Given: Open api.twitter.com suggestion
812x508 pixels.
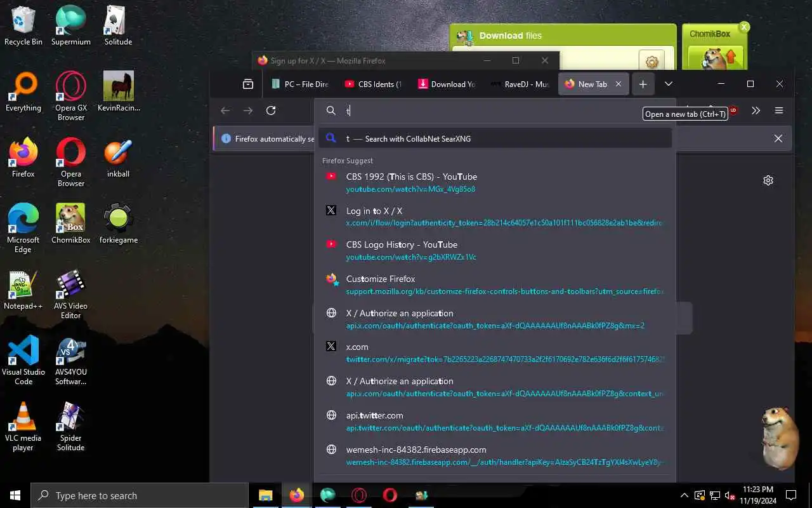Looking at the screenshot, I should coord(495,421).
